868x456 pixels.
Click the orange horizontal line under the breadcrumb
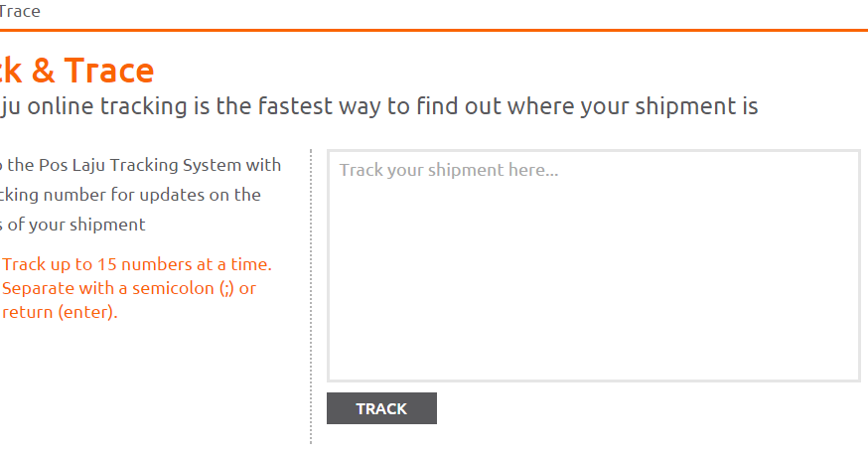point(434,31)
